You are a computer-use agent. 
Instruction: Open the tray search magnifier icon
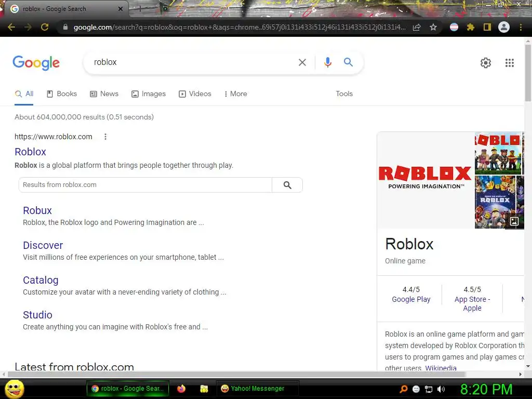tap(403, 389)
